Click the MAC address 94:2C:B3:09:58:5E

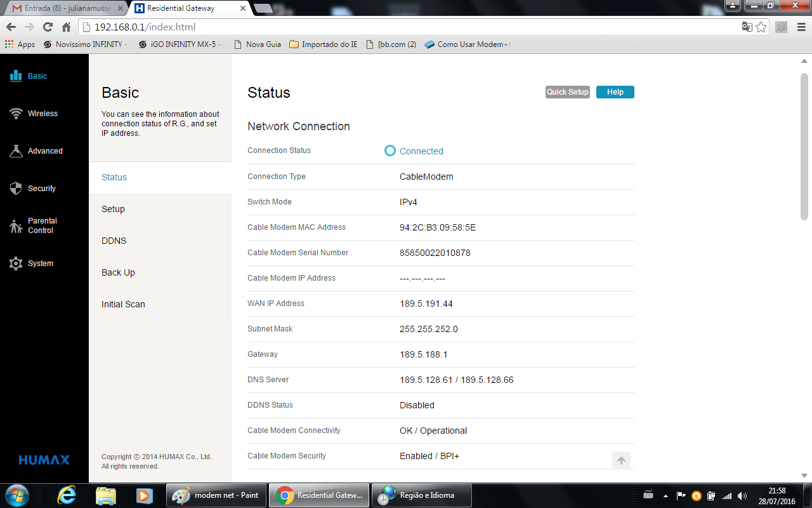(438, 227)
